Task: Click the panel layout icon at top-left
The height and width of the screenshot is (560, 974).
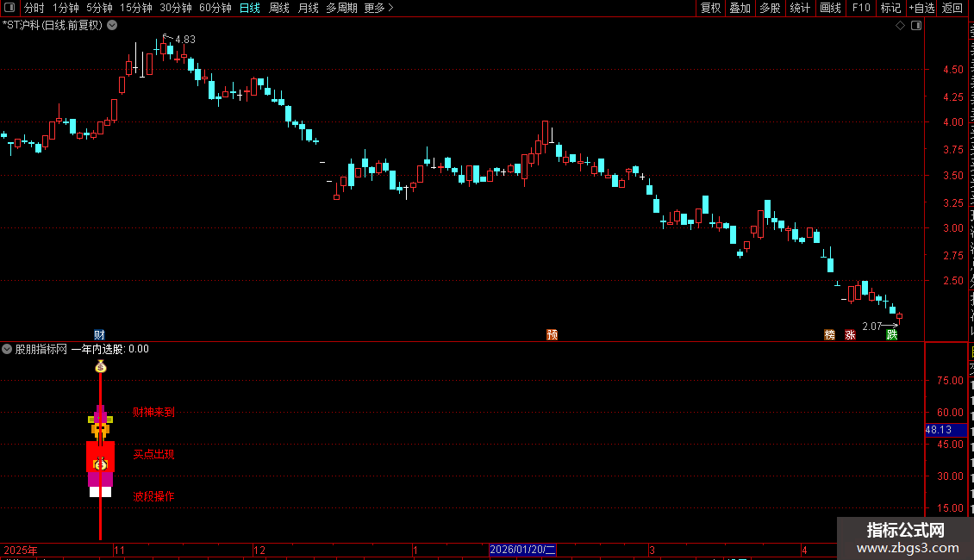Action: click(x=9, y=8)
